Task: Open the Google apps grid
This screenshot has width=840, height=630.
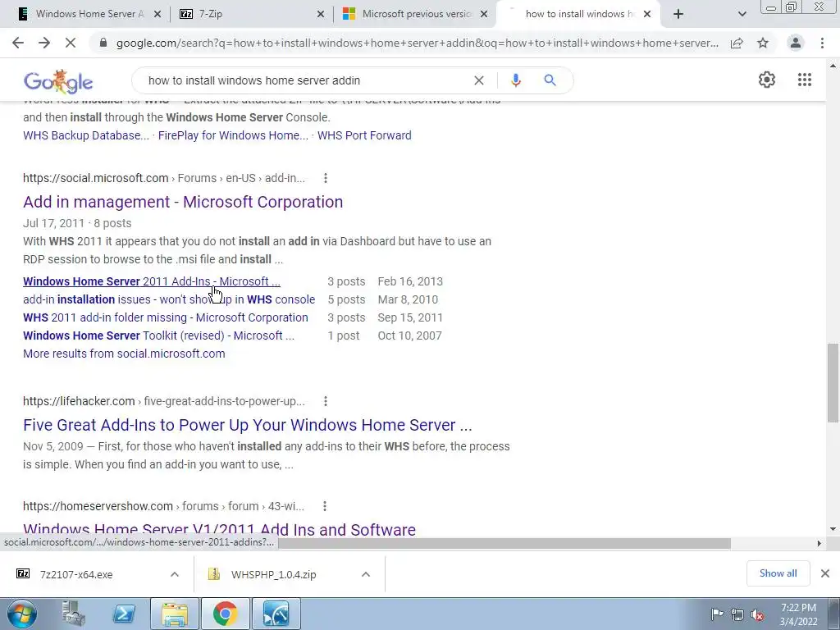Action: (x=805, y=80)
